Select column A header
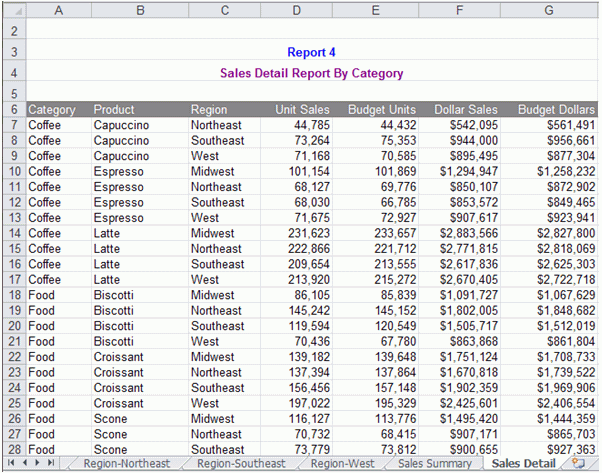602x473 pixels. tap(57, 10)
